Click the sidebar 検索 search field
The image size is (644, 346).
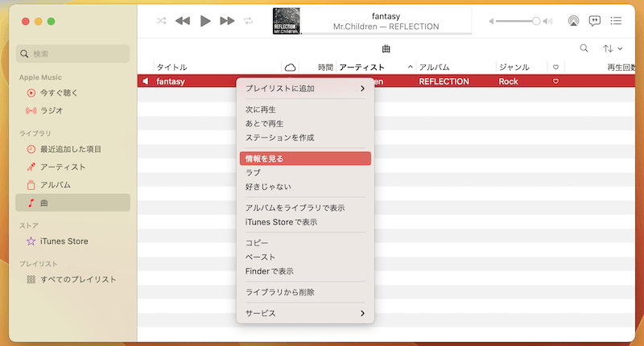click(x=72, y=54)
